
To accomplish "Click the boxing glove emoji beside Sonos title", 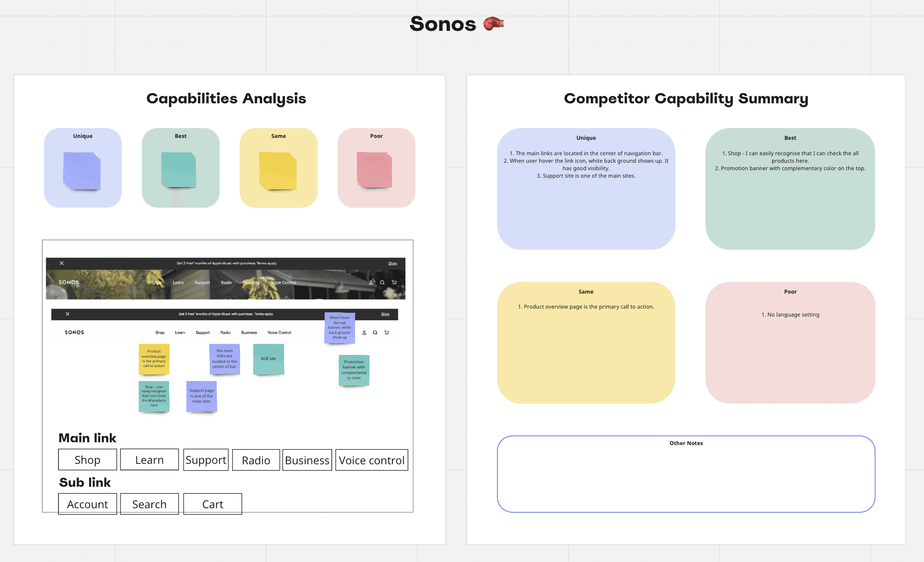I will tap(493, 23).
